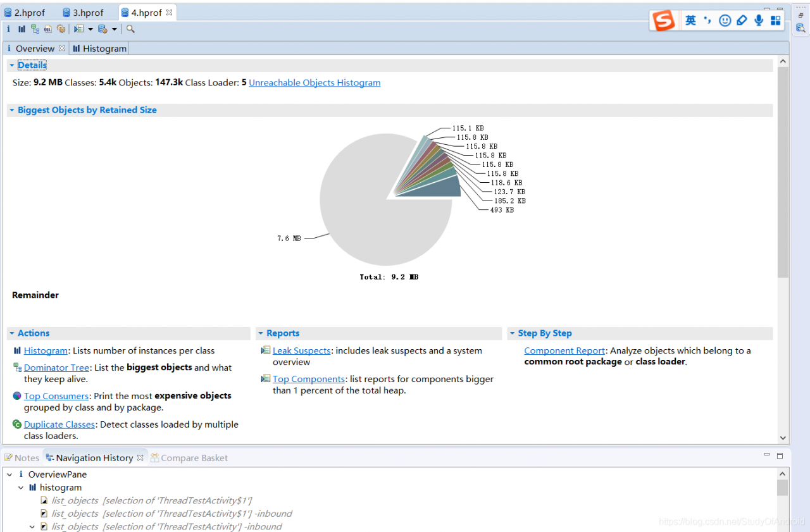Click the Sogou input method logo
Screen dimensions: 810x532
(664, 21)
